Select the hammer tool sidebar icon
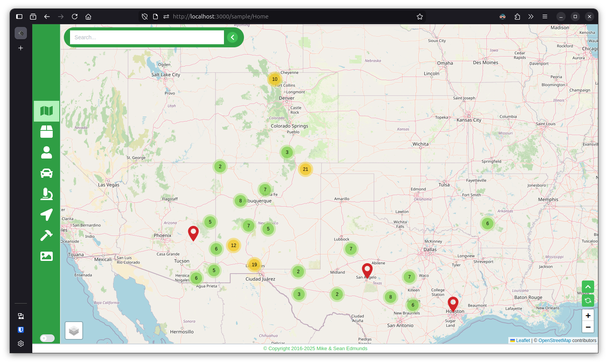 [x=46, y=235]
